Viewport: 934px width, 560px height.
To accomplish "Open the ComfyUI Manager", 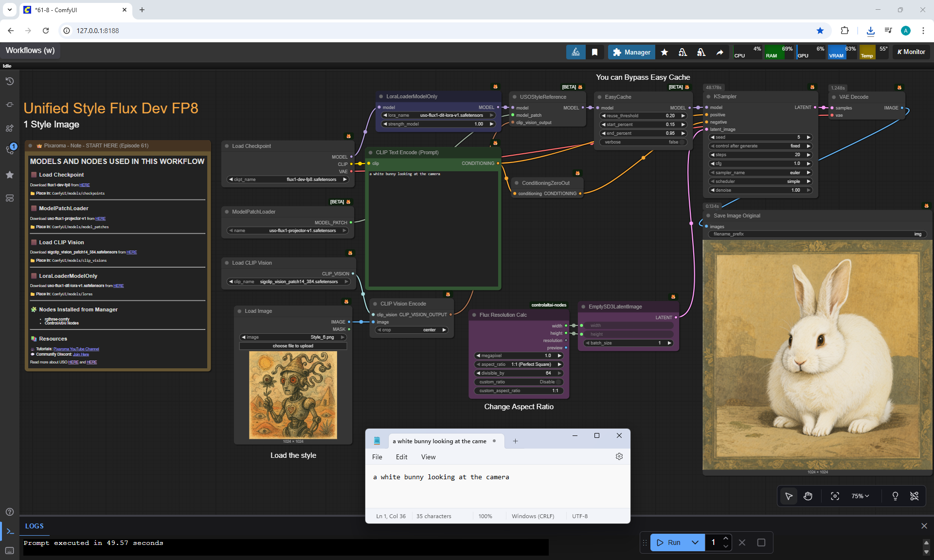I will tap(631, 52).
